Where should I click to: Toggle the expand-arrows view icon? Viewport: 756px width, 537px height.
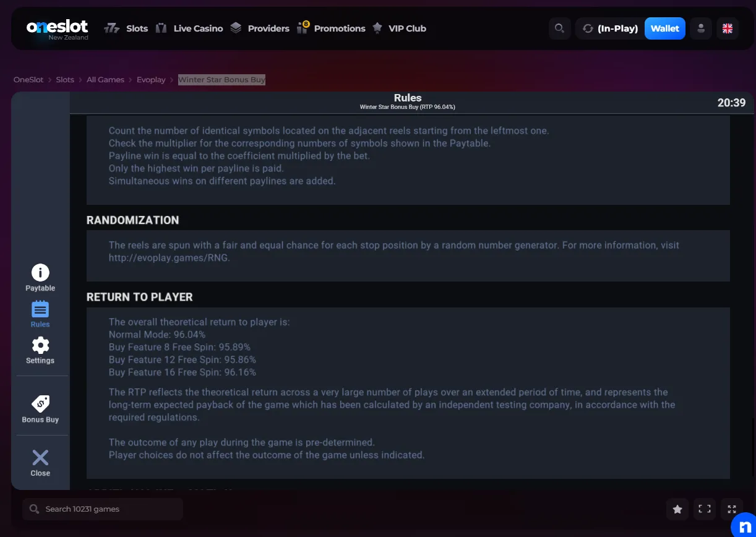pos(732,509)
